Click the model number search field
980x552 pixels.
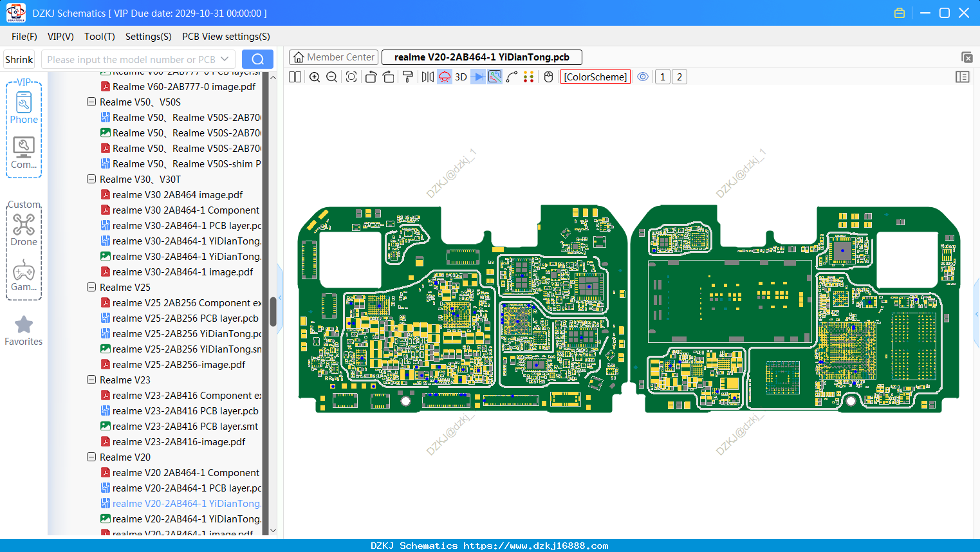131,60
